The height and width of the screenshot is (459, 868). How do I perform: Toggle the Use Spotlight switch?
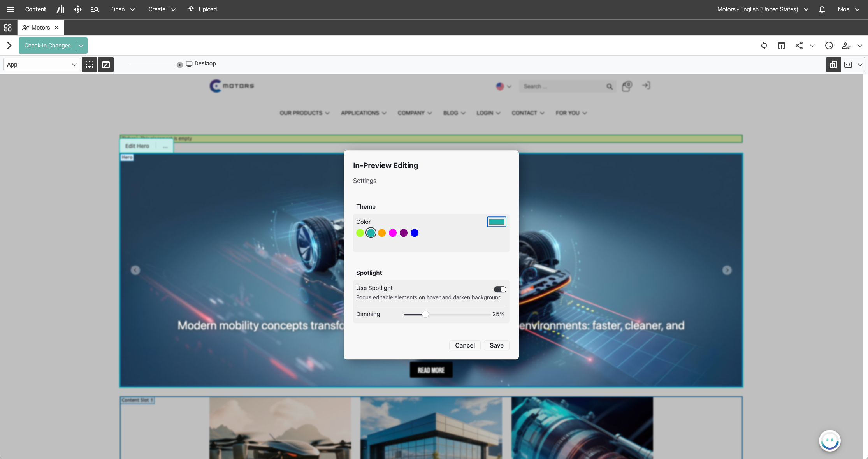coord(500,289)
